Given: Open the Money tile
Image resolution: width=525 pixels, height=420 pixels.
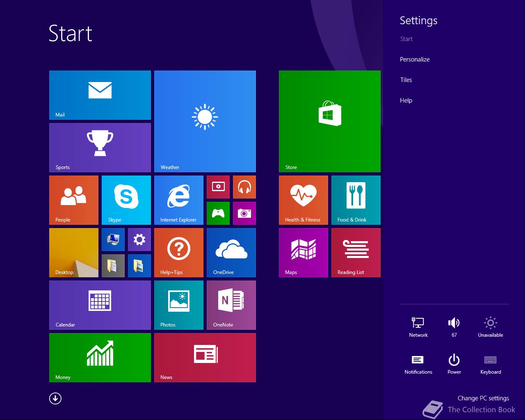Looking at the screenshot, I should pos(100,358).
